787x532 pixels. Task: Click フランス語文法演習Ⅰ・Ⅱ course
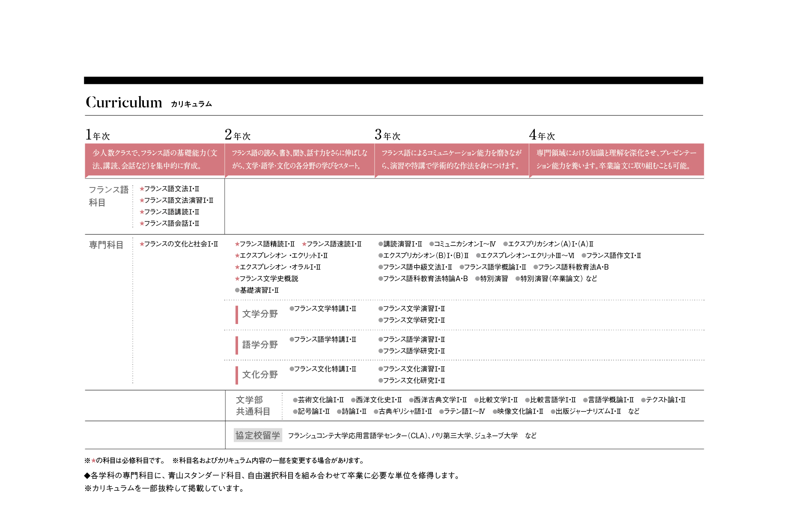(176, 200)
